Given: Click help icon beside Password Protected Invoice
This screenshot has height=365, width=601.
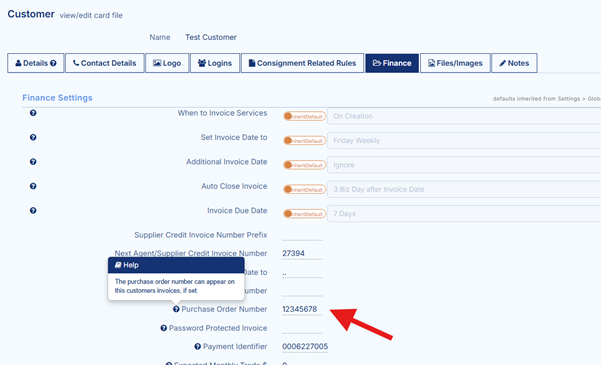Looking at the screenshot, I should [164, 328].
